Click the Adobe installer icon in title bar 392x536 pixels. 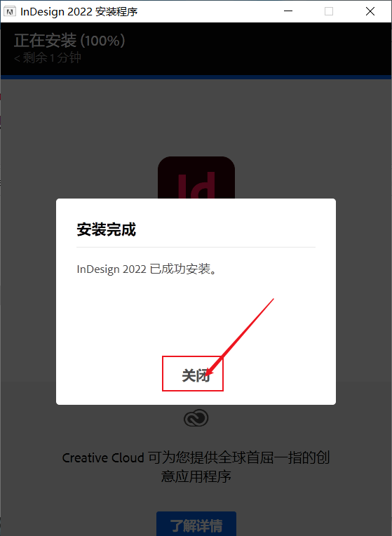pyautogui.click(x=10, y=12)
